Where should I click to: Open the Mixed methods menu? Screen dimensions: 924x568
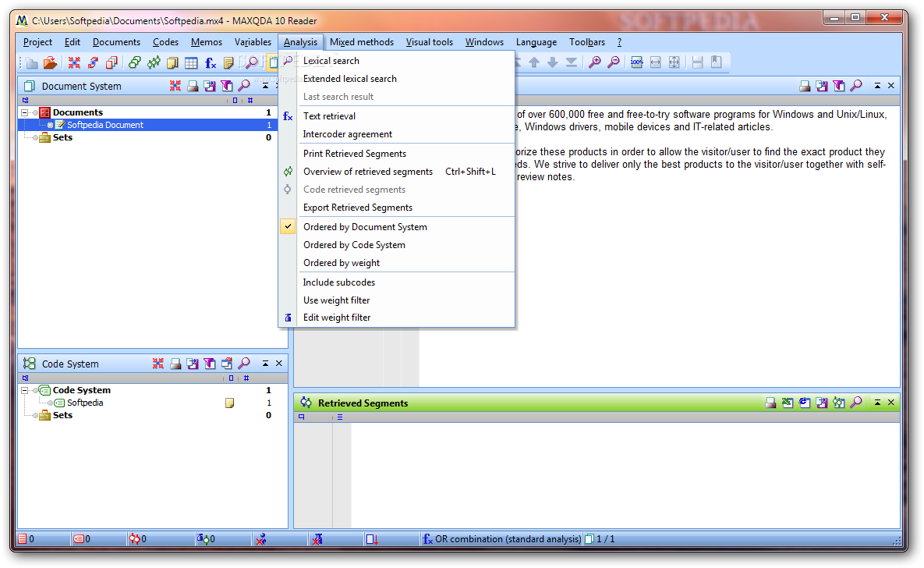[x=362, y=42]
